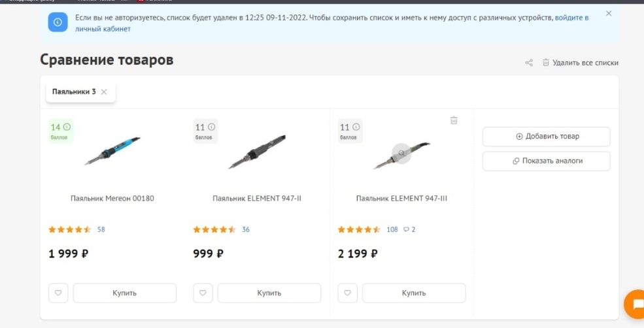Toggle favorite heart for ELEMENT 947-III
This screenshot has width=644, height=328.
[x=347, y=293]
